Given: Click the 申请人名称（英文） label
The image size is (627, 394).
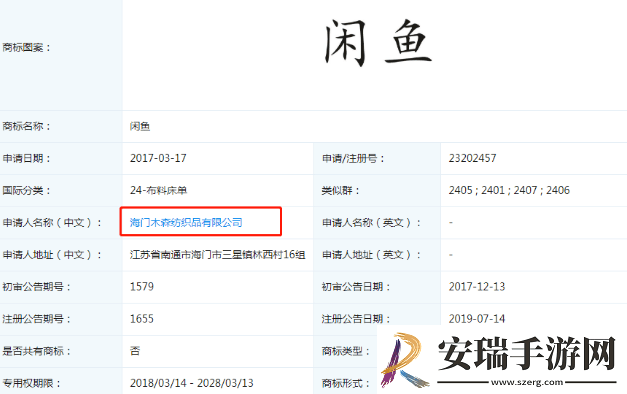Looking at the screenshot, I should tap(371, 222).
